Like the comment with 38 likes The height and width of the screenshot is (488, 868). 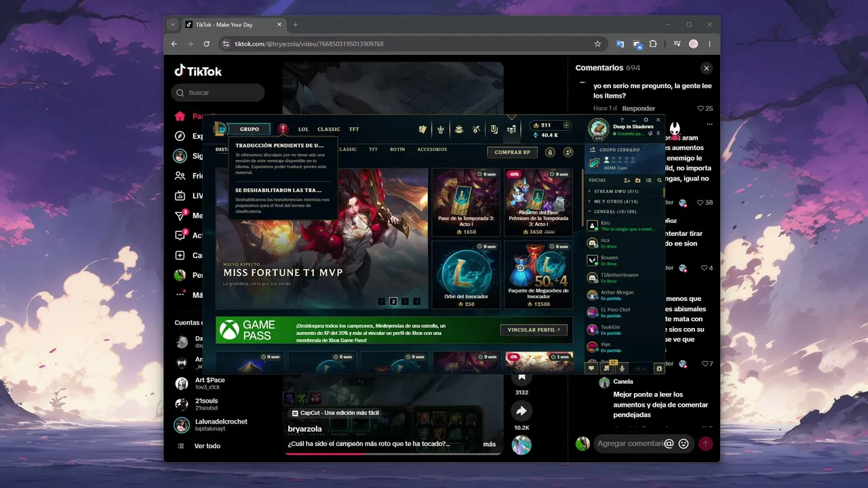[x=701, y=203]
